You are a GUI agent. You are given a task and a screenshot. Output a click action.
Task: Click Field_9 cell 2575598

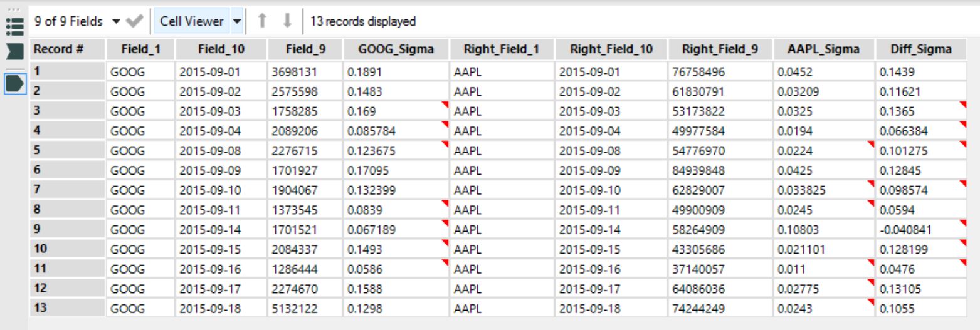[x=305, y=91]
